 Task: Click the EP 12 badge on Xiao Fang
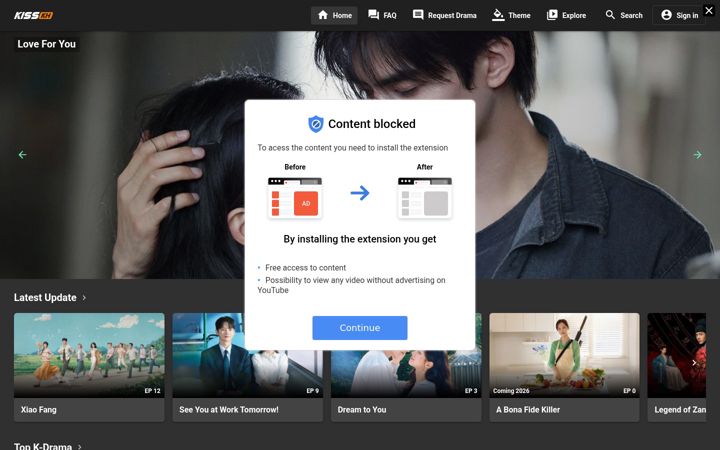152,391
